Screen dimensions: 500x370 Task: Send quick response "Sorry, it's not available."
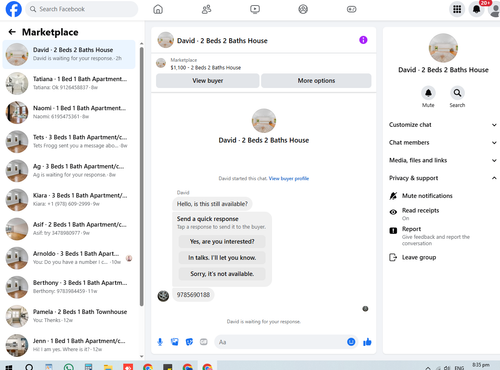click(222, 274)
